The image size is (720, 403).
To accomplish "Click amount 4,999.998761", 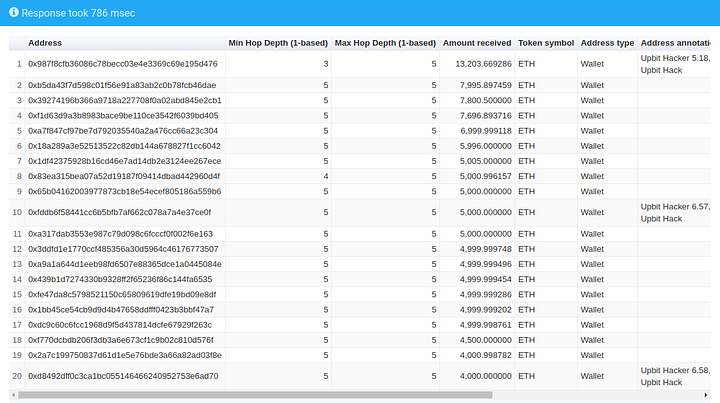I will [485, 325].
